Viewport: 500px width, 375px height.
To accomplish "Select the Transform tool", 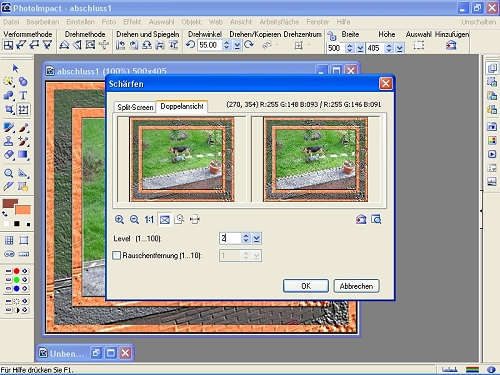I will [x=23, y=109].
